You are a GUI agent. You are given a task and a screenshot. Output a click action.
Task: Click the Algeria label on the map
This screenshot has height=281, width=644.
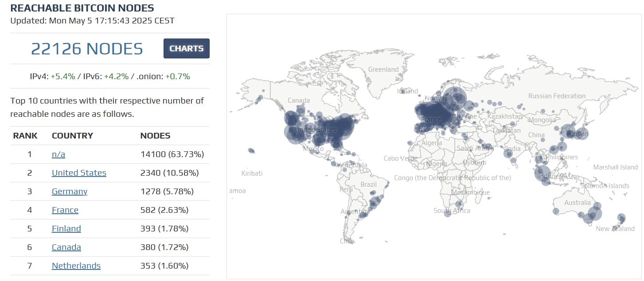432,143
